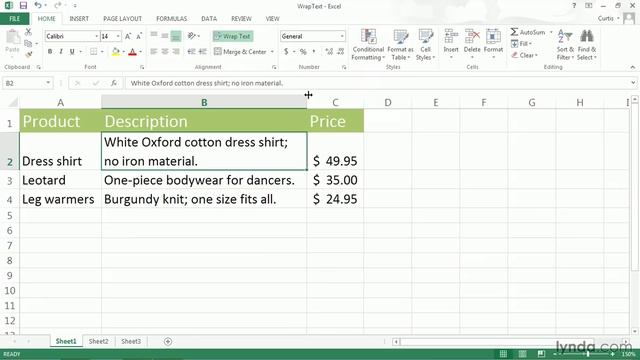Toggle Bold formatting
The height and width of the screenshot is (360, 640).
pyautogui.click(x=50, y=52)
